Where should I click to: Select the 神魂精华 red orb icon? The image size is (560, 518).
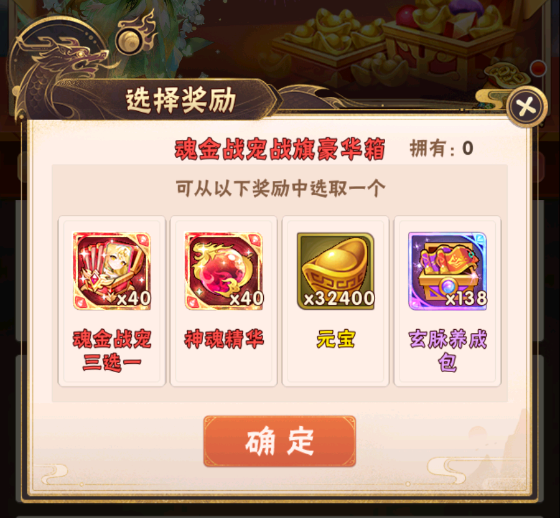click(x=224, y=270)
